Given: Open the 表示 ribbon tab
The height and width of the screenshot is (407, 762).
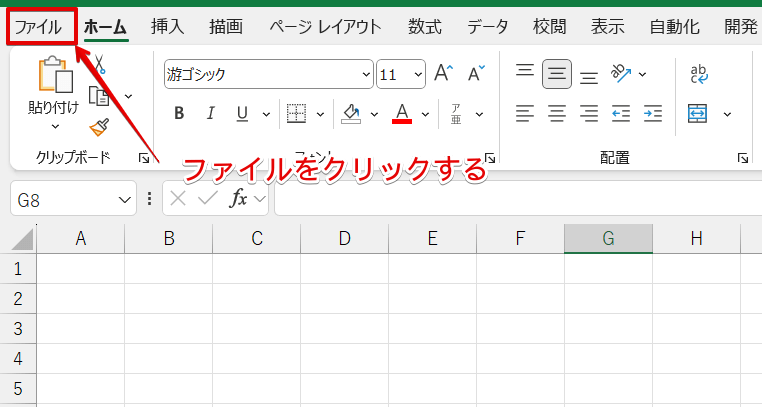Looking at the screenshot, I should (x=607, y=27).
